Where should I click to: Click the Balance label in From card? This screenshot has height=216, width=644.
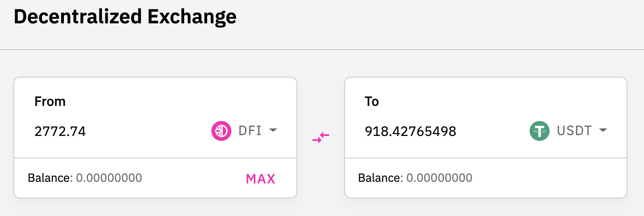click(49, 178)
